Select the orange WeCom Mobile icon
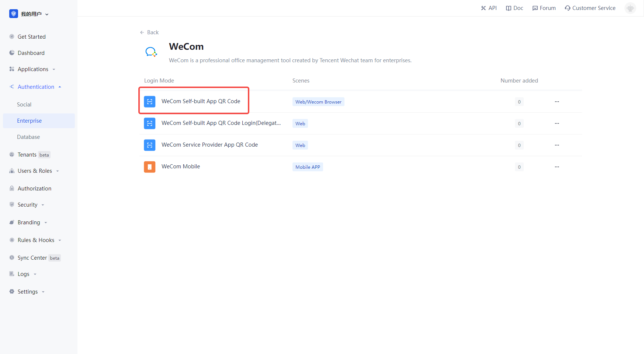 pos(150,167)
